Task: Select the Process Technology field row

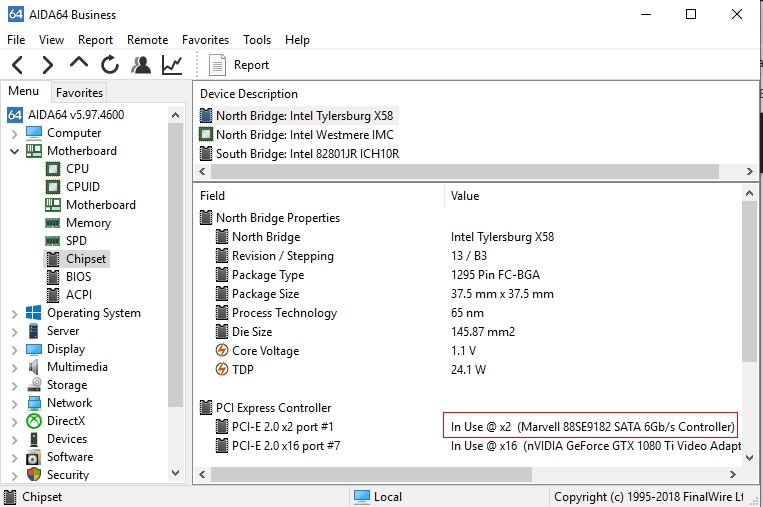Action: (284, 313)
